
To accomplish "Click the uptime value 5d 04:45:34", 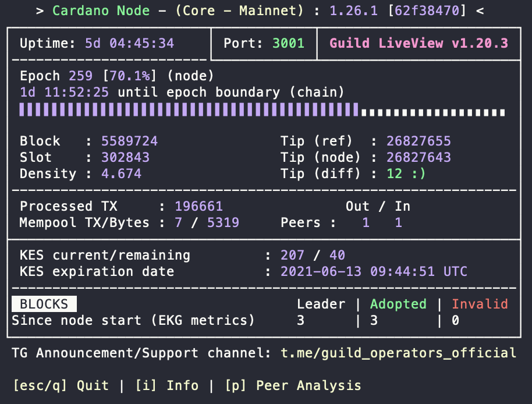I will point(129,44).
